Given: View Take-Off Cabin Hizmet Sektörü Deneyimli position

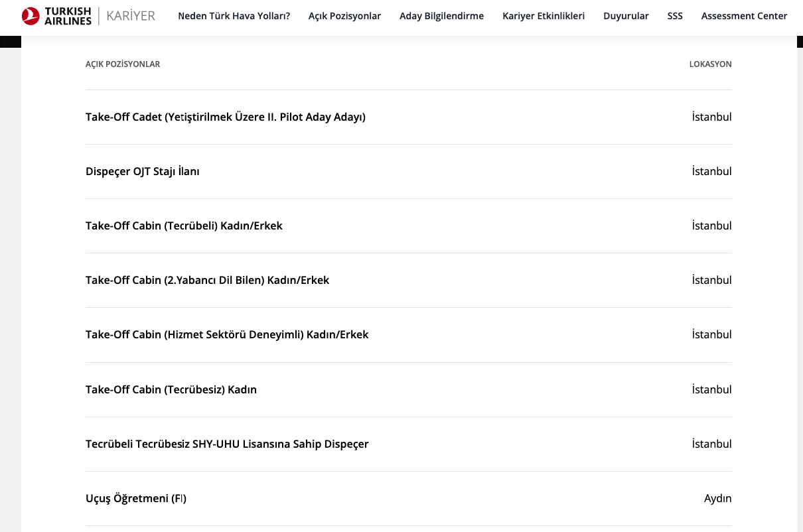Looking at the screenshot, I should click(x=227, y=335).
